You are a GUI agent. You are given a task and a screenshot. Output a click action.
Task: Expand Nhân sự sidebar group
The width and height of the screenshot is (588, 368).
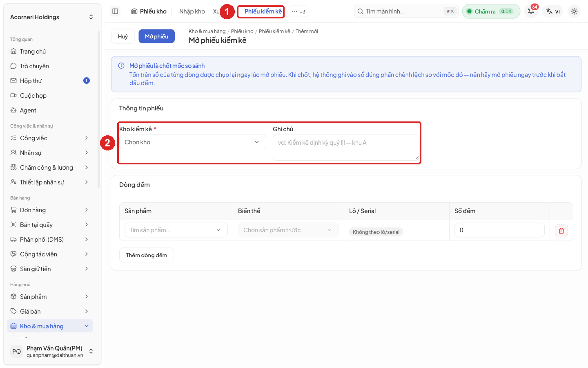pos(50,153)
